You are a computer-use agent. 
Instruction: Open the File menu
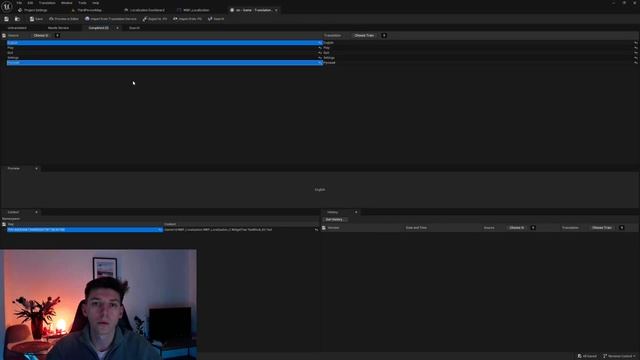pyautogui.click(x=19, y=3)
